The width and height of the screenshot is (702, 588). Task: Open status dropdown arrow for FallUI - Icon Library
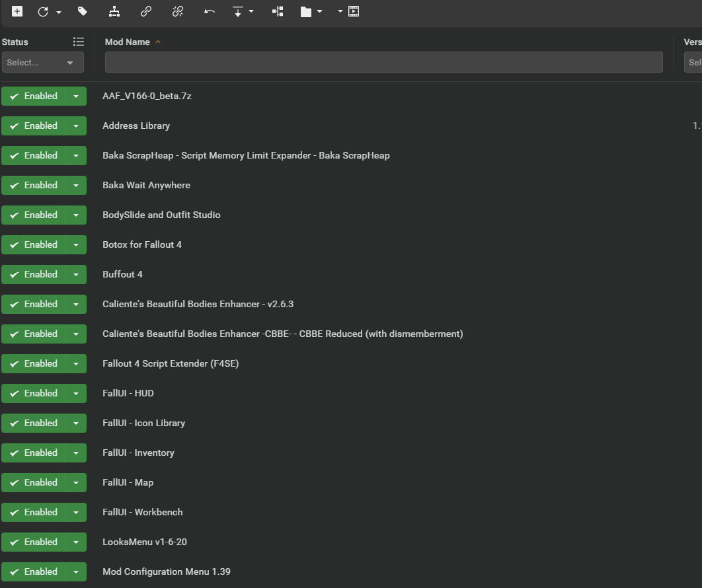point(76,423)
